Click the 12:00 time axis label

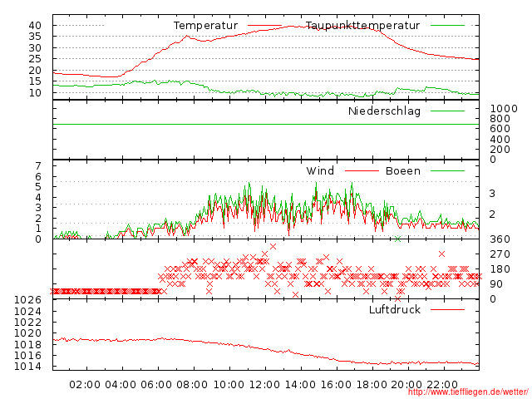pyautogui.click(x=264, y=385)
